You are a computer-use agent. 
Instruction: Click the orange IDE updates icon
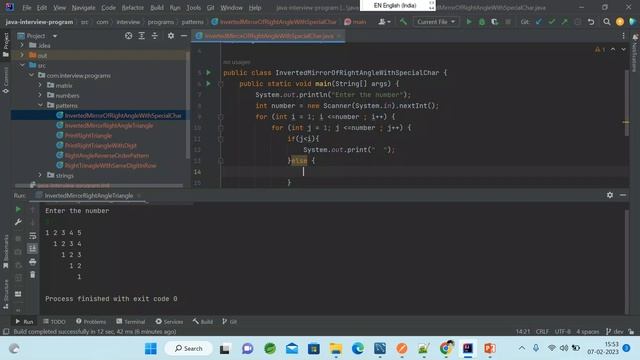click(x=620, y=22)
